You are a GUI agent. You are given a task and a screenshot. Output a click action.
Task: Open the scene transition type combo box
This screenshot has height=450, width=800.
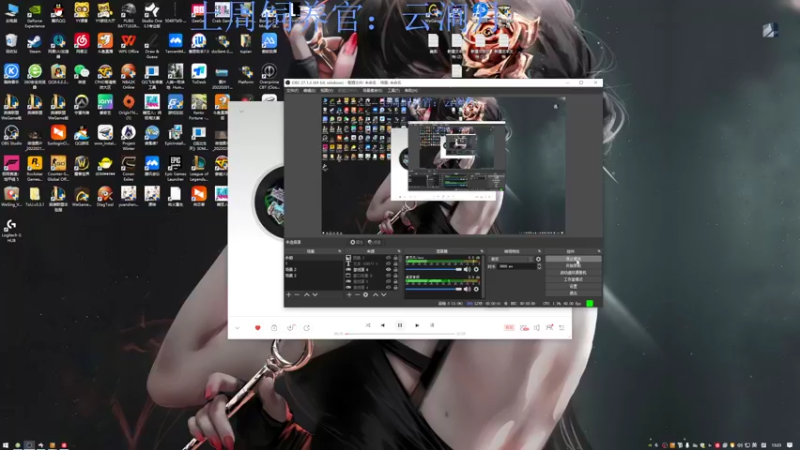[x=511, y=259]
